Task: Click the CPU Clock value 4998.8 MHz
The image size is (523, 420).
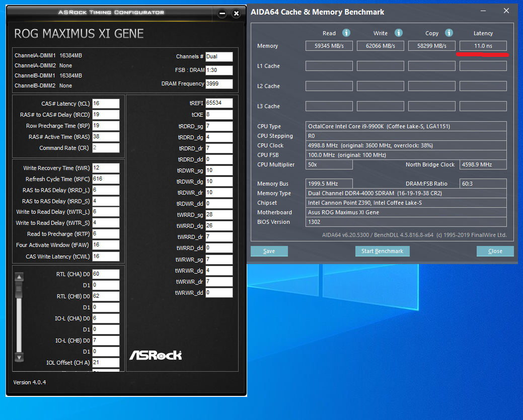Action: pyautogui.click(x=406, y=145)
